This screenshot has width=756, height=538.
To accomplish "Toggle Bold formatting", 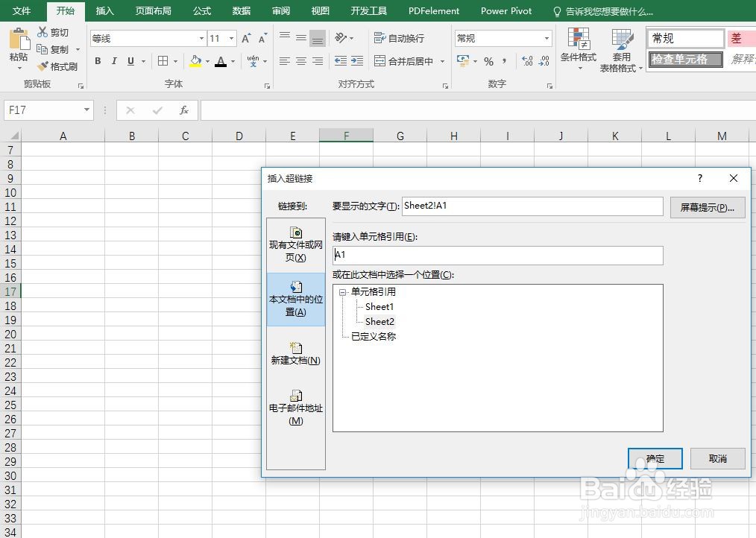I will (98, 61).
